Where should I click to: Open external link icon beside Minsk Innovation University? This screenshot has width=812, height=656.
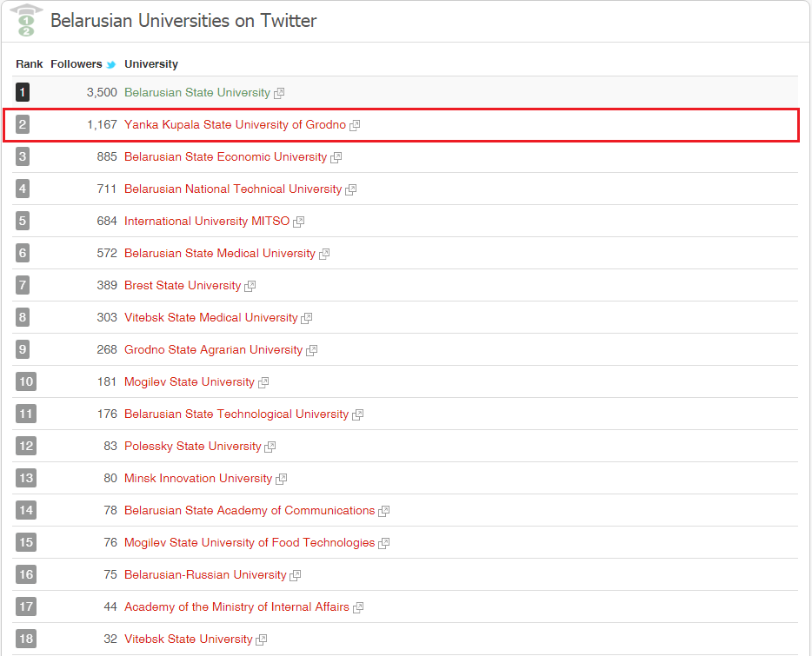(281, 479)
